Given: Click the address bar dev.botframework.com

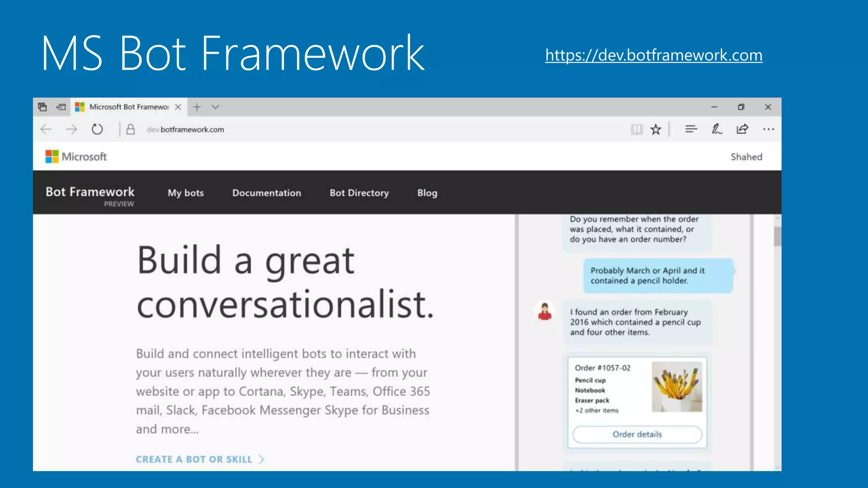Looking at the screenshot, I should pos(185,130).
